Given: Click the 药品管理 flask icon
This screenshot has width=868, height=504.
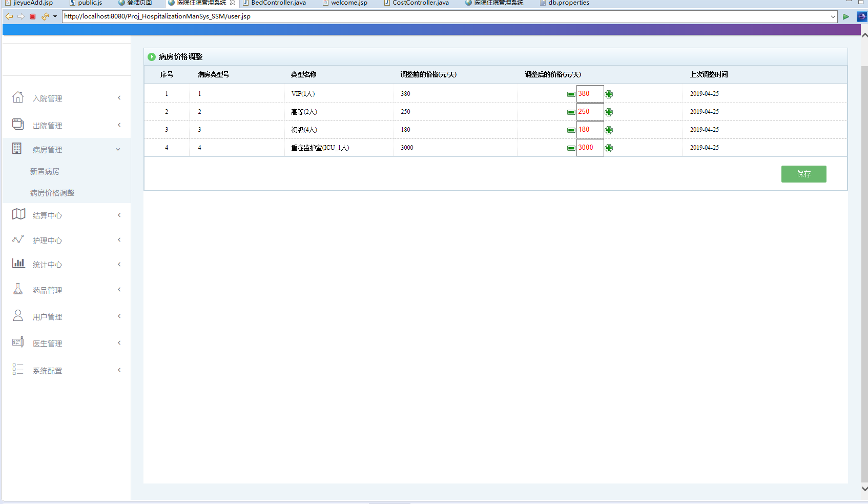Looking at the screenshot, I should click(x=18, y=289).
